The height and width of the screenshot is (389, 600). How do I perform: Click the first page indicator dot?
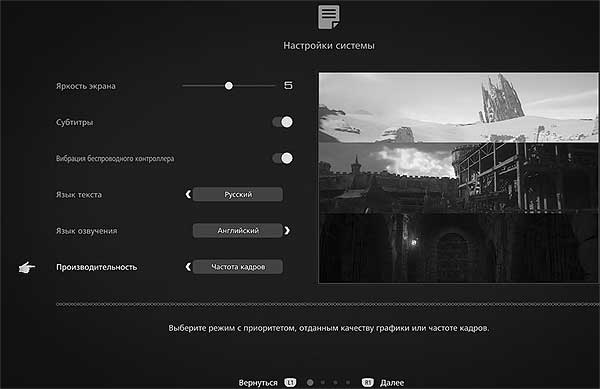click(x=310, y=382)
